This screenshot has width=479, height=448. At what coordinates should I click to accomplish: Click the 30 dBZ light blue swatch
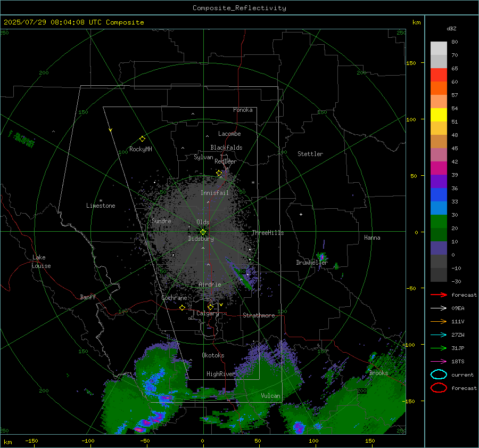[439, 208]
